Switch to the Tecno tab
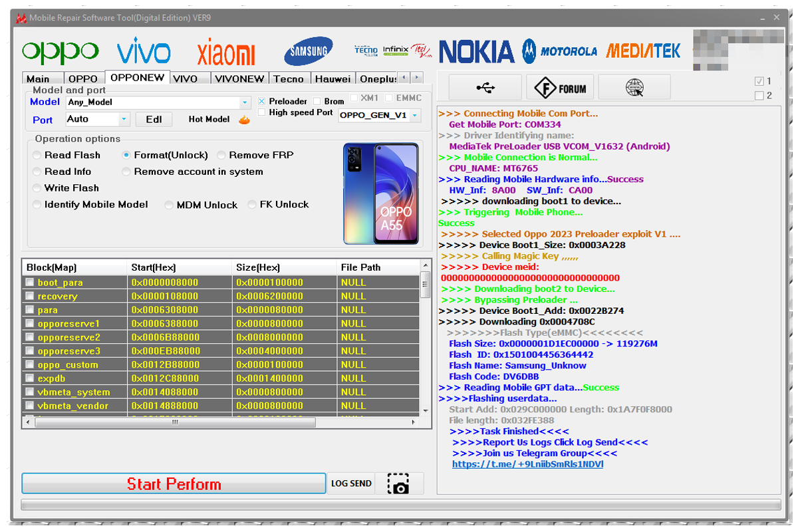 [289, 78]
